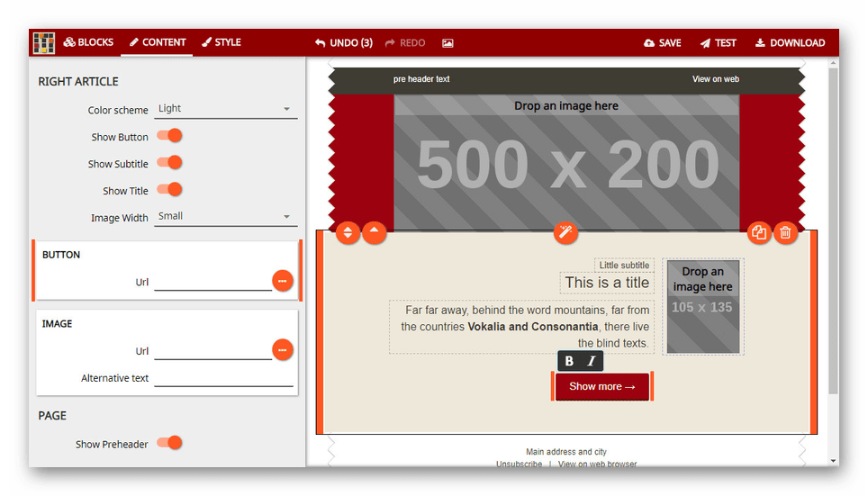This screenshot has width=868, height=496.
Task: Open the Color scheme dropdown
Action: pos(225,109)
